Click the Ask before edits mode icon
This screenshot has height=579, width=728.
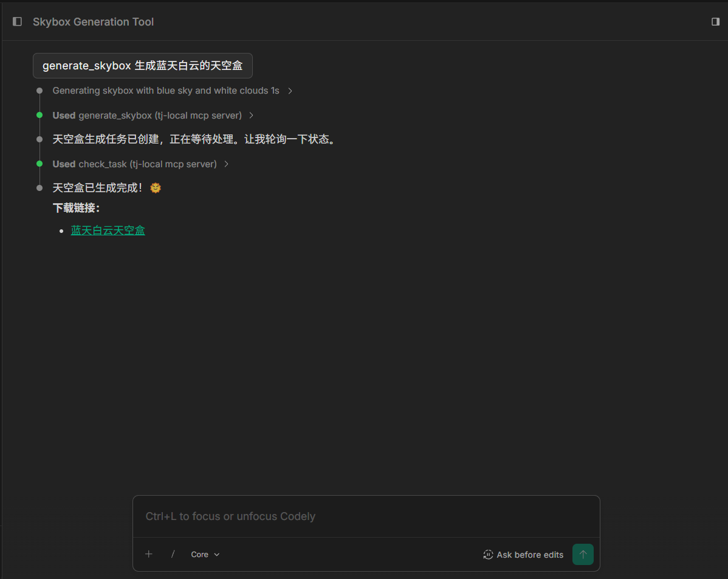(x=488, y=555)
